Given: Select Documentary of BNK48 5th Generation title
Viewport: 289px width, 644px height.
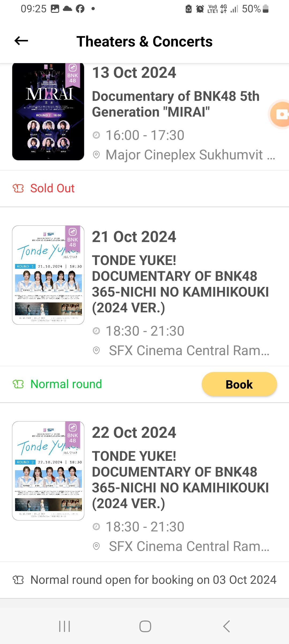Looking at the screenshot, I should pos(176,104).
